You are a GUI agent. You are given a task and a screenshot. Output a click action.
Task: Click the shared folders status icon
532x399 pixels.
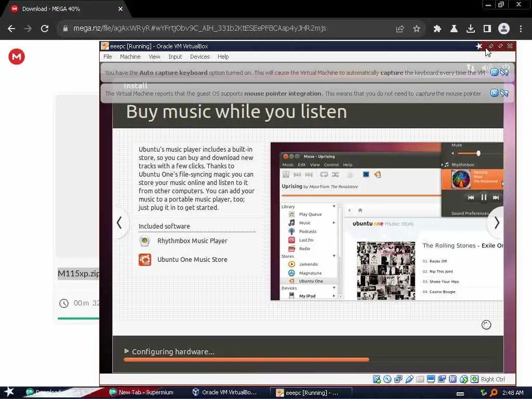(420, 379)
